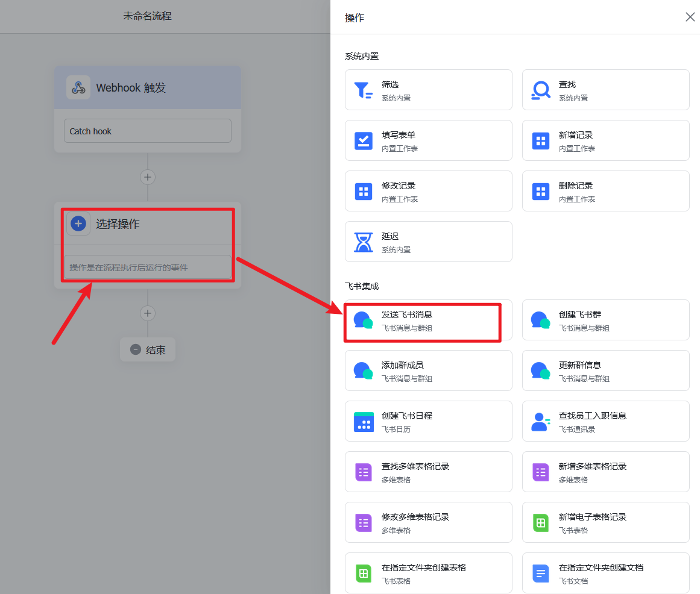Click the grid icon for 修改记录
This screenshot has height=594, width=700.
tap(364, 192)
